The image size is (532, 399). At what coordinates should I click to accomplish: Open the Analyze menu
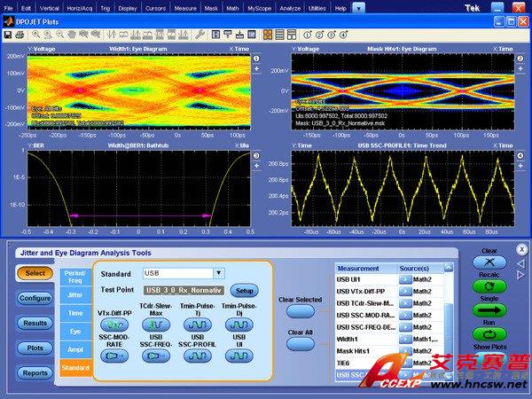coord(291,6)
